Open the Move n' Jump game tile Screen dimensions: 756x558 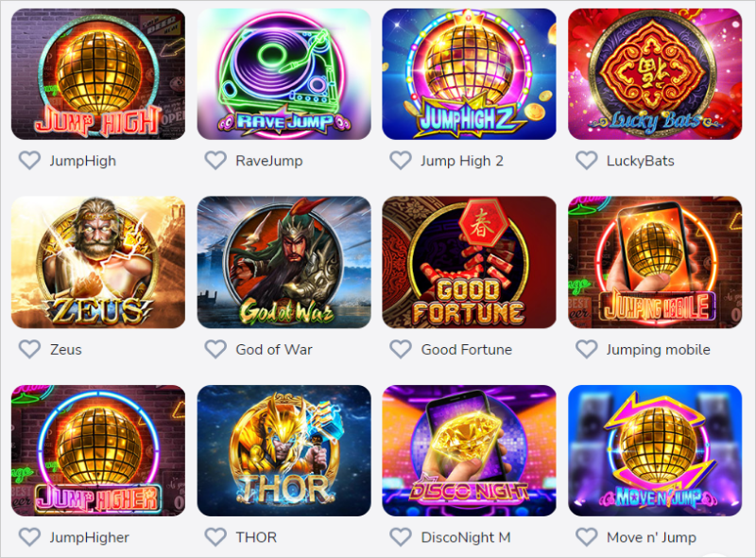click(x=655, y=450)
